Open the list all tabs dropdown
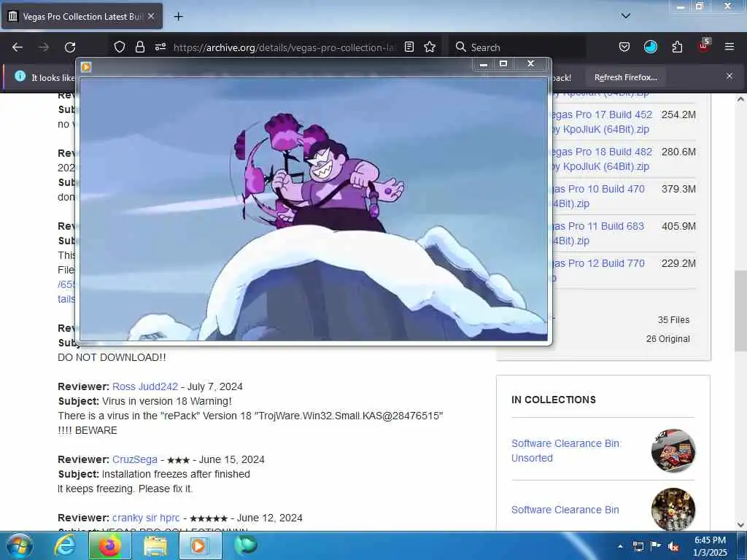Image resolution: width=747 pixels, height=560 pixels. 626,16
